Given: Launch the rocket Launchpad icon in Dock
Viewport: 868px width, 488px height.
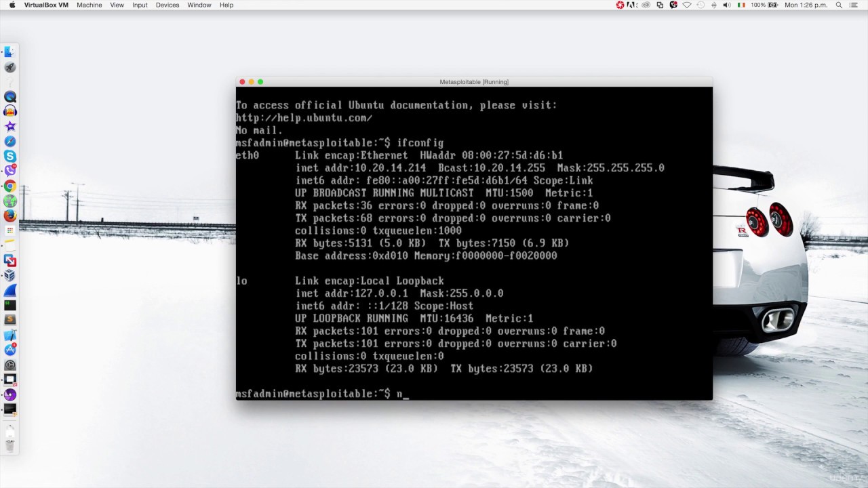Looking at the screenshot, I should (9, 67).
